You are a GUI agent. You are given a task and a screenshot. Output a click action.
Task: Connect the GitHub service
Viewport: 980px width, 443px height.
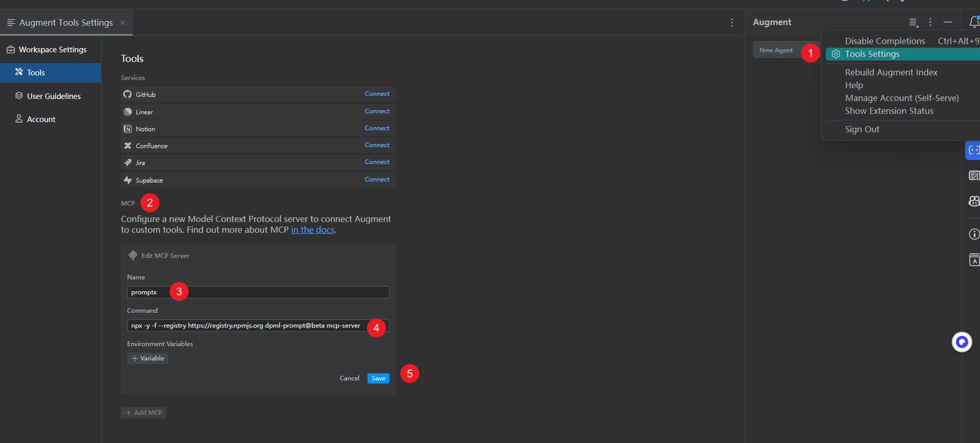coord(377,94)
